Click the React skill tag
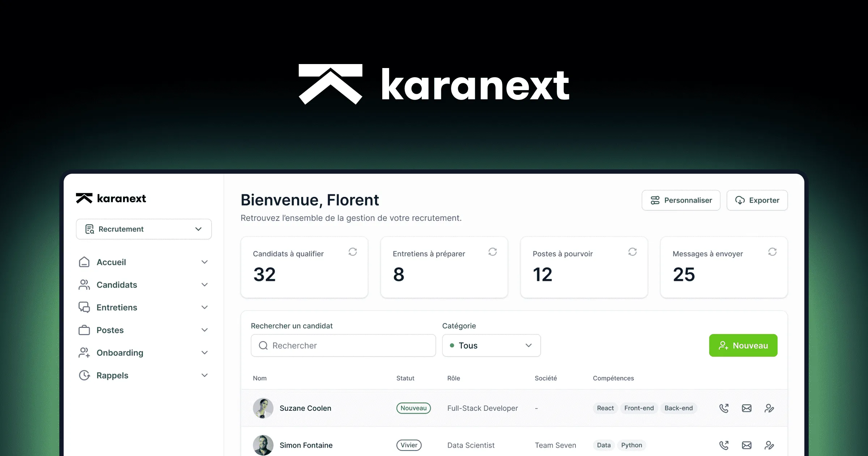Screen dimensions: 868x456 pyautogui.click(x=605, y=408)
